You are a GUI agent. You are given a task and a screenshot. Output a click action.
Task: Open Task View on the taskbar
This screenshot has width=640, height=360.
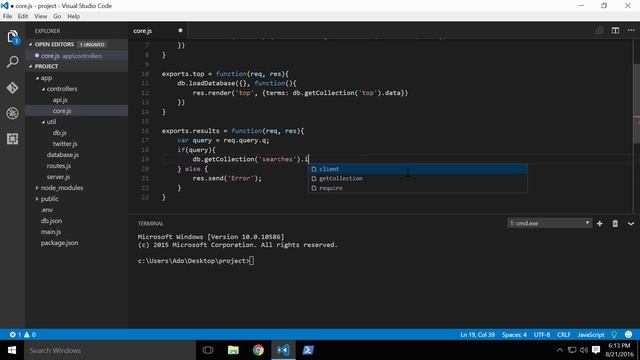208,350
